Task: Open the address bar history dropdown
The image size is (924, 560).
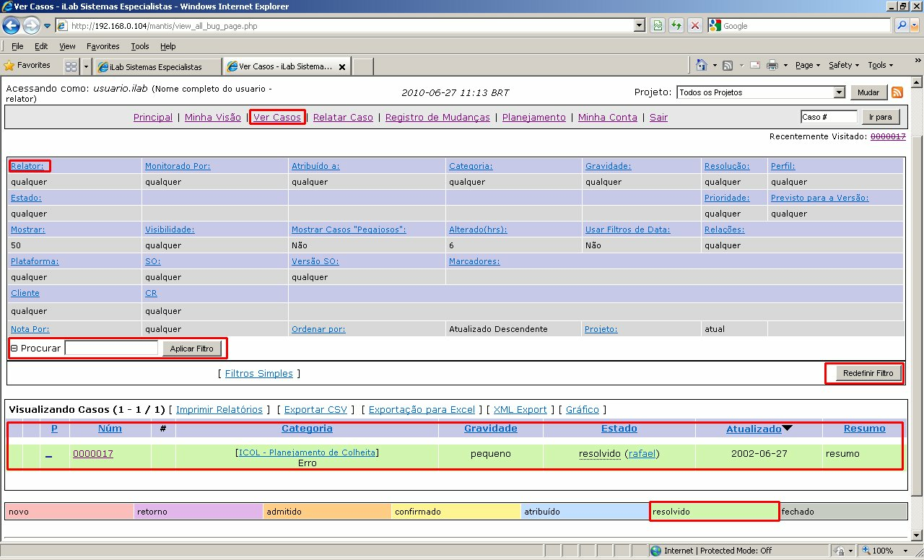Action: pyautogui.click(x=640, y=26)
